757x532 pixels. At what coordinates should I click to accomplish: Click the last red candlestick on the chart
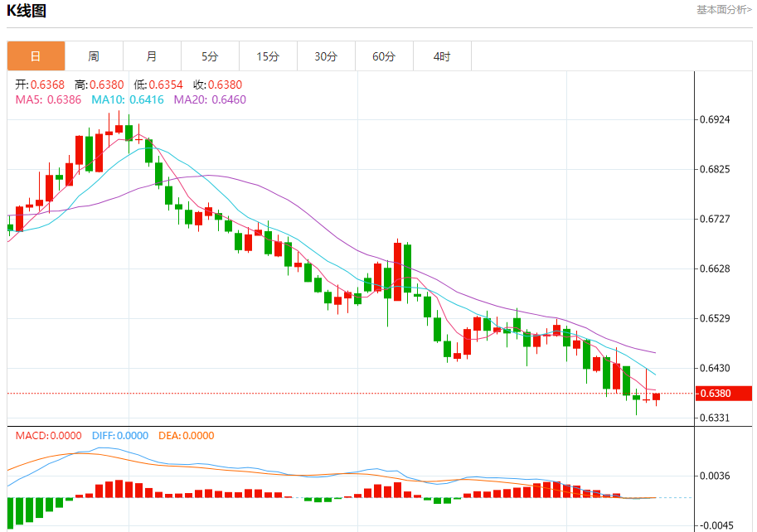pyautogui.click(x=656, y=397)
